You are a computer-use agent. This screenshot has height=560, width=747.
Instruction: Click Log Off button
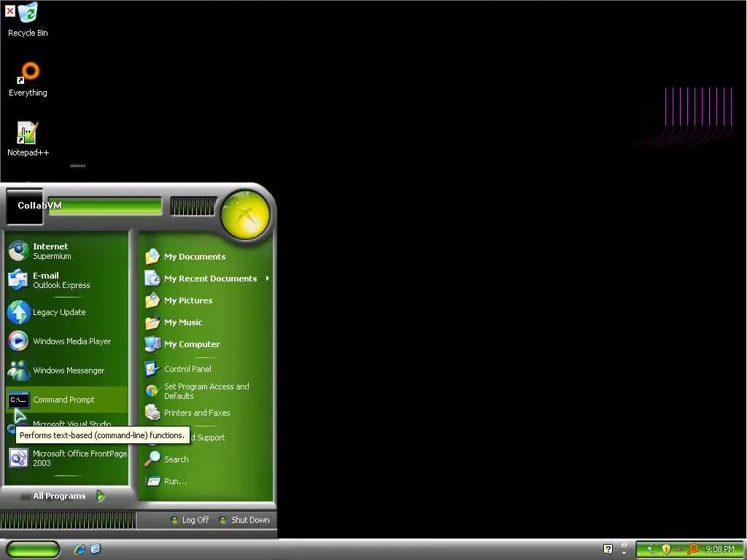pyautogui.click(x=190, y=520)
